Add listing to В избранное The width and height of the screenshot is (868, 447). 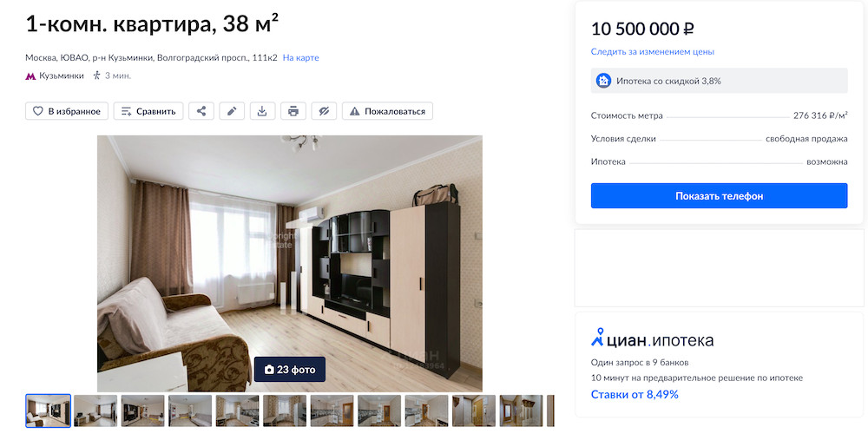click(67, 111)
